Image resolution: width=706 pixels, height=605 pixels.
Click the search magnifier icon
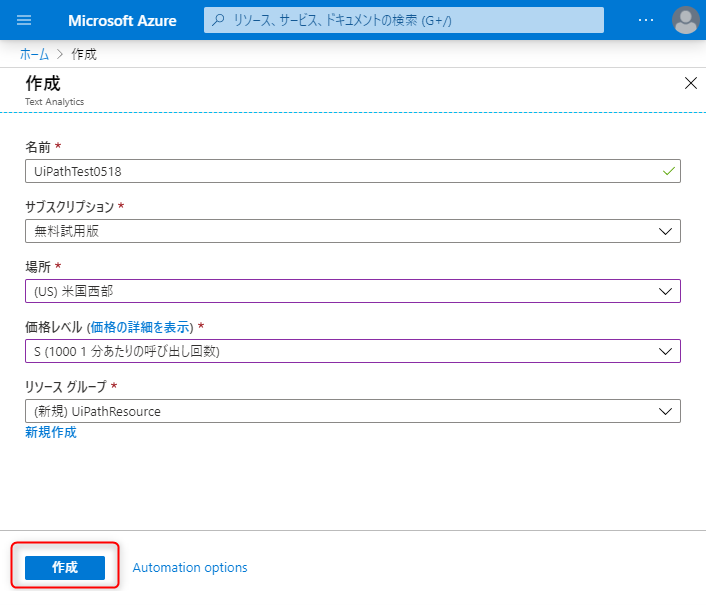[x=218, y=20]
